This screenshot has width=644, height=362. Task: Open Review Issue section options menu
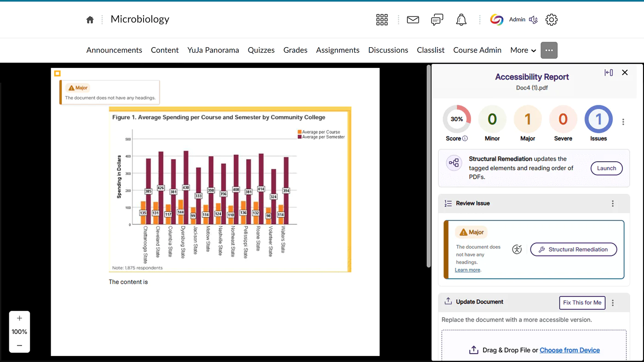pos(613,204)
